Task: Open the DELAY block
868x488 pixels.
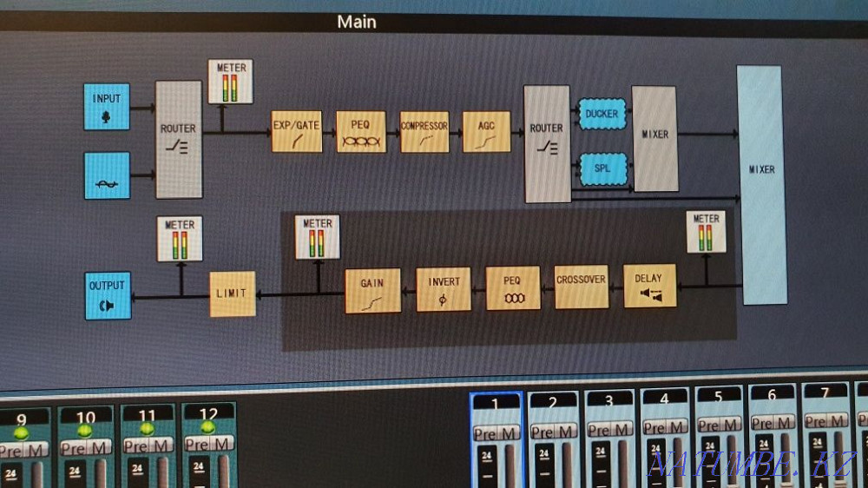Action: [x=649, y=286]
